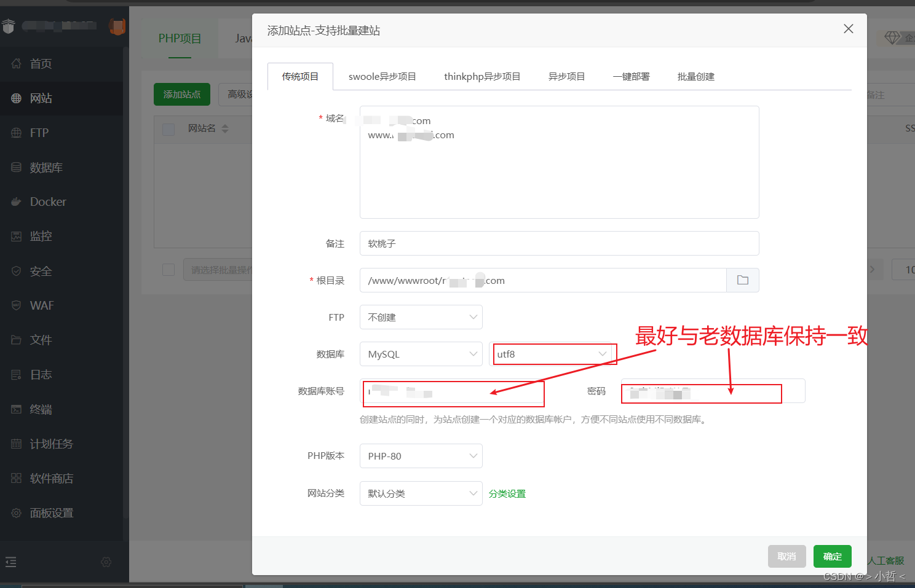Switch to 异步项目 tab
Screen dimensions: 915x588
click(x=567, y=76)
